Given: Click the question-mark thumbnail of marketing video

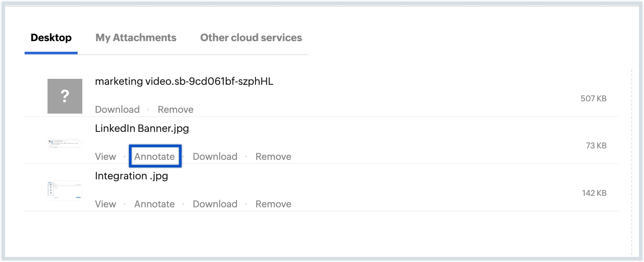Looking at the screenshot, I should point(65,96).
